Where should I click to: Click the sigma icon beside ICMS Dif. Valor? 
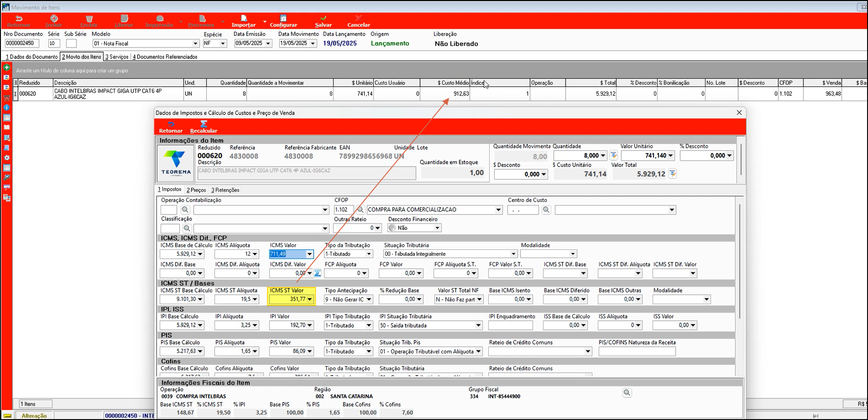tap(318, 273)
